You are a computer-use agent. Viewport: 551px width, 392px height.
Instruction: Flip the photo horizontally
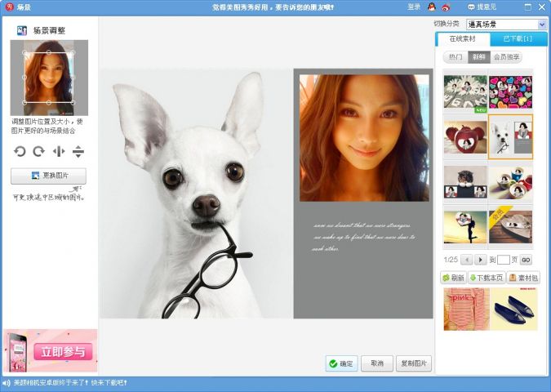(58, 151)
